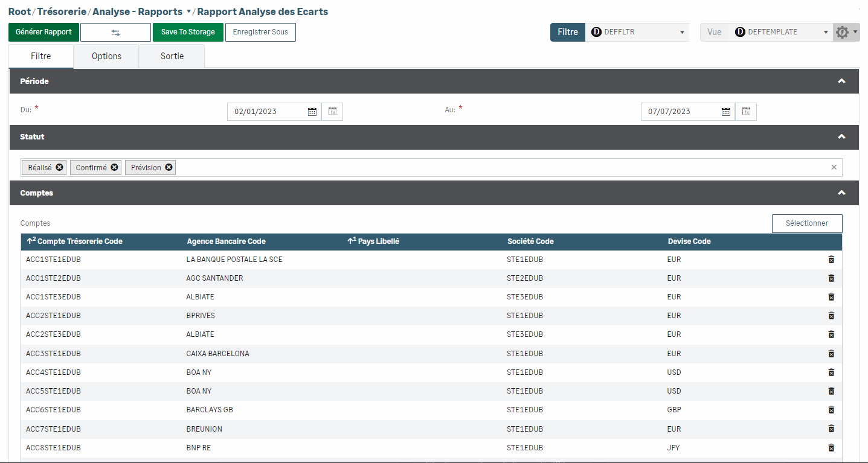Remove the Réalisé status tag
The height and width of the screenshot is (463, 868).
[x=60, y=168]
